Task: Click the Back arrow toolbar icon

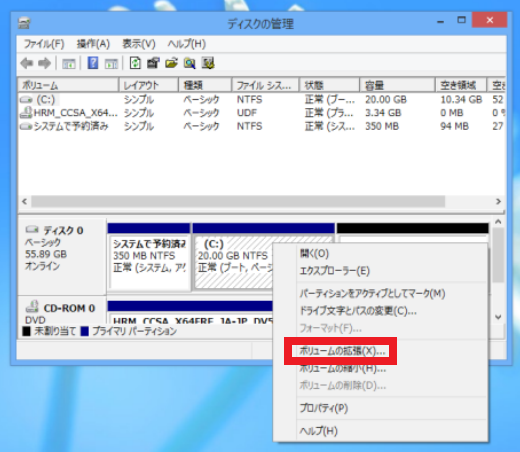Action: point(27,63)
